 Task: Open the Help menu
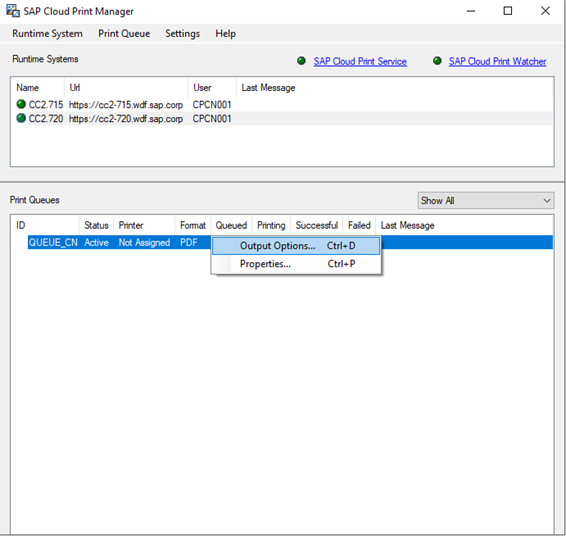[226, 34]
